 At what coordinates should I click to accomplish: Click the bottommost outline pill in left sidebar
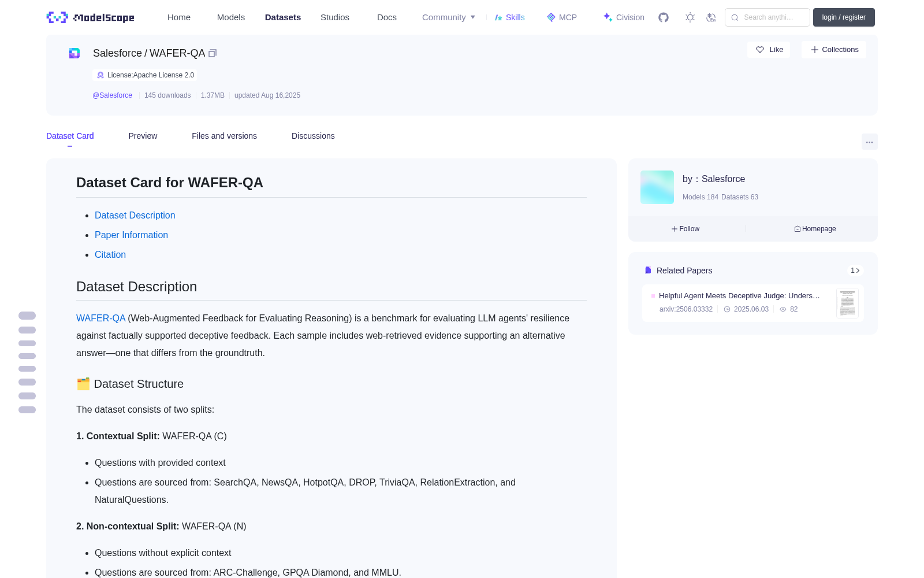coord(27,410)
